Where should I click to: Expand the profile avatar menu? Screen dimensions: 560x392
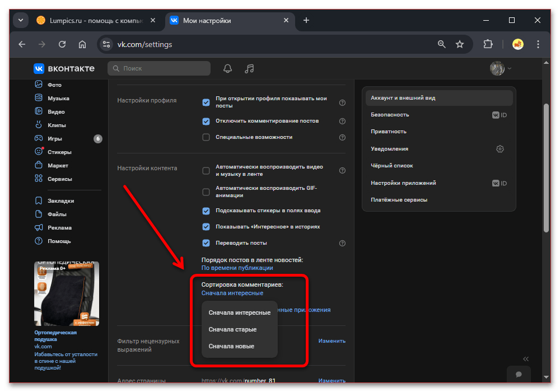(x=500, y=68)
